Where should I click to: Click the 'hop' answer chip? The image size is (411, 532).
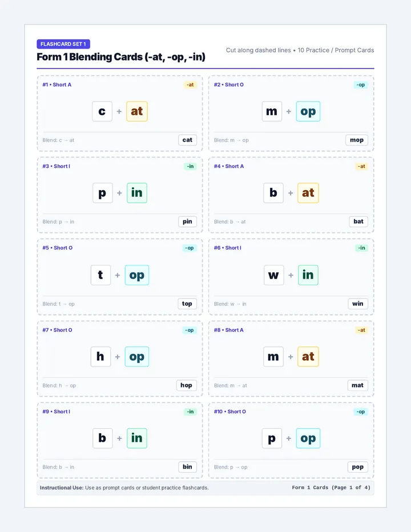tap(186, 385)
